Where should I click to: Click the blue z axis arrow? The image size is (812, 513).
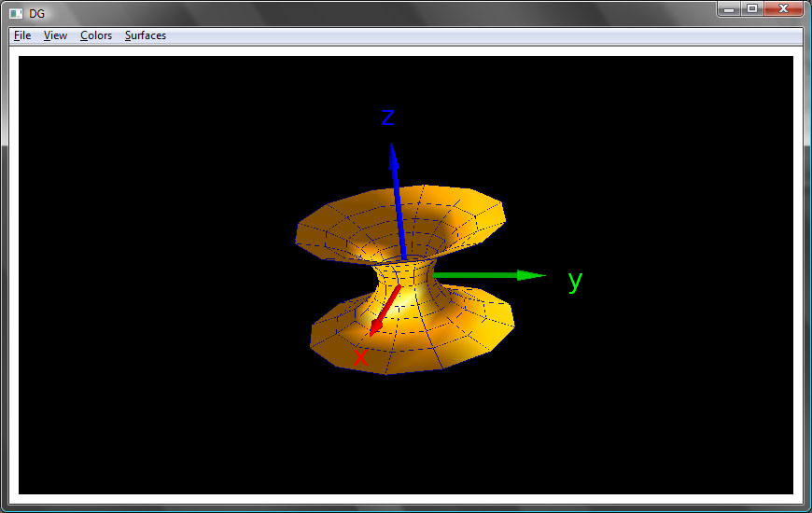398,201
